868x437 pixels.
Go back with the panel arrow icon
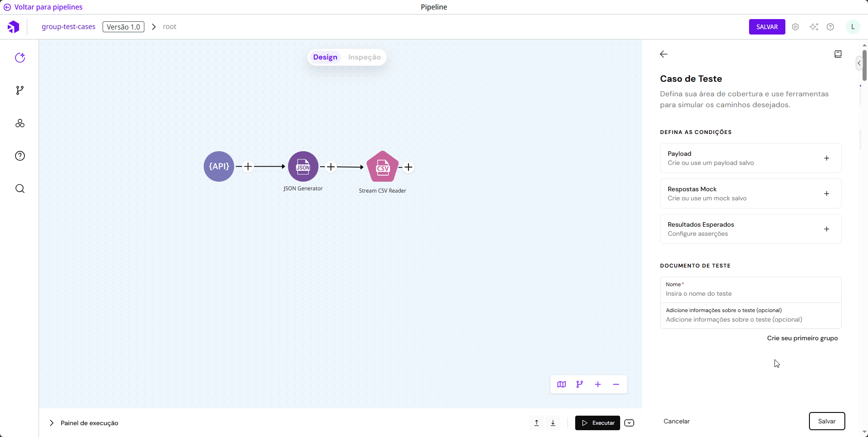[x=664, y=54]
